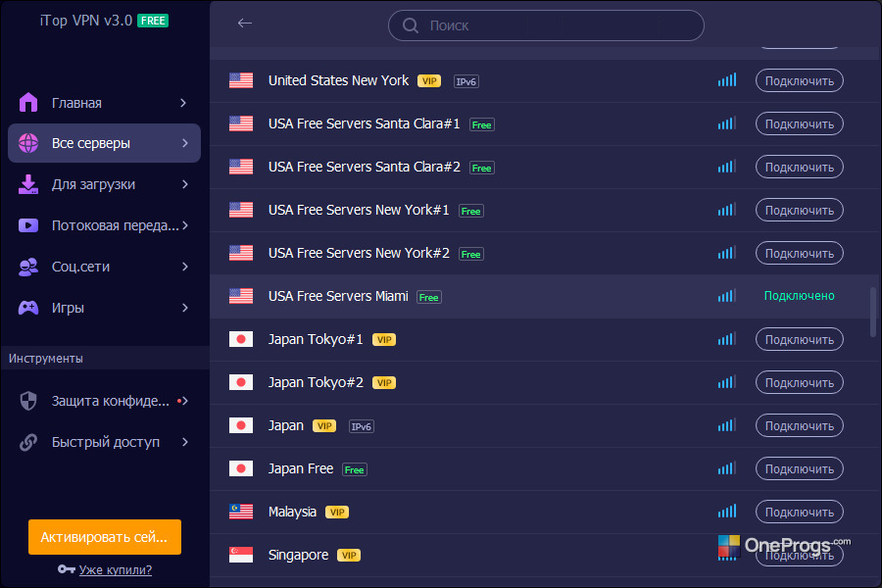This screenshot has width=882, height=588.
Task: Connect to USA Free Servers Santa Clara#1
Action: point(800,123)
